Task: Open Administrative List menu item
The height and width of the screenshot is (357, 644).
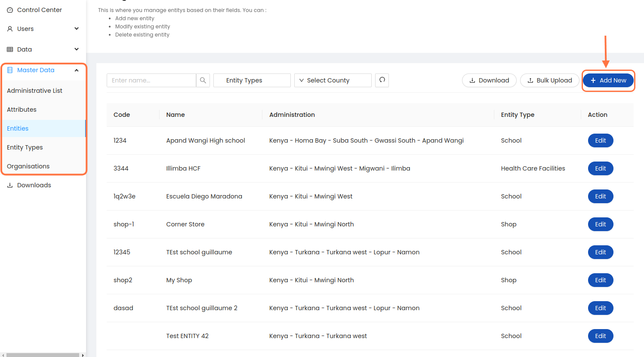Action: pyautogui.click(x=43, y=91)
